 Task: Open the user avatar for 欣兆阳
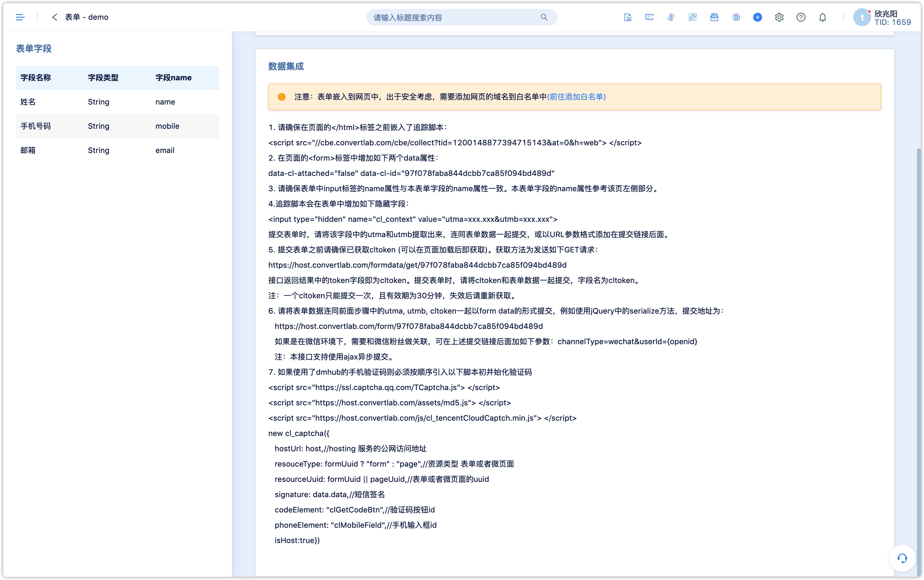(x=862, y=17)
